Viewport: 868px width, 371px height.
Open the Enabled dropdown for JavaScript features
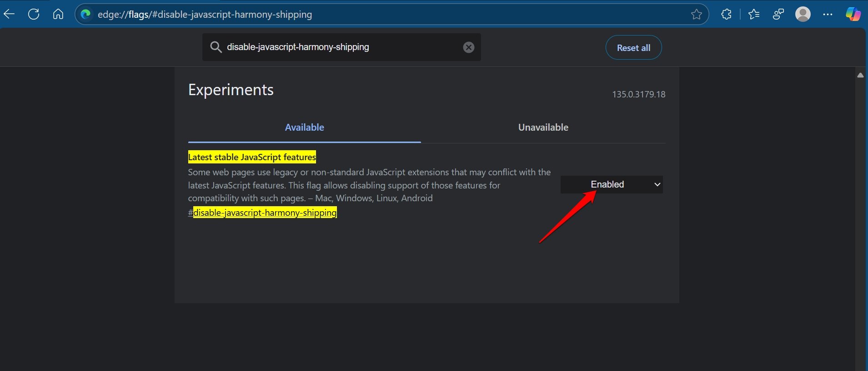click(x=612, y=184)
